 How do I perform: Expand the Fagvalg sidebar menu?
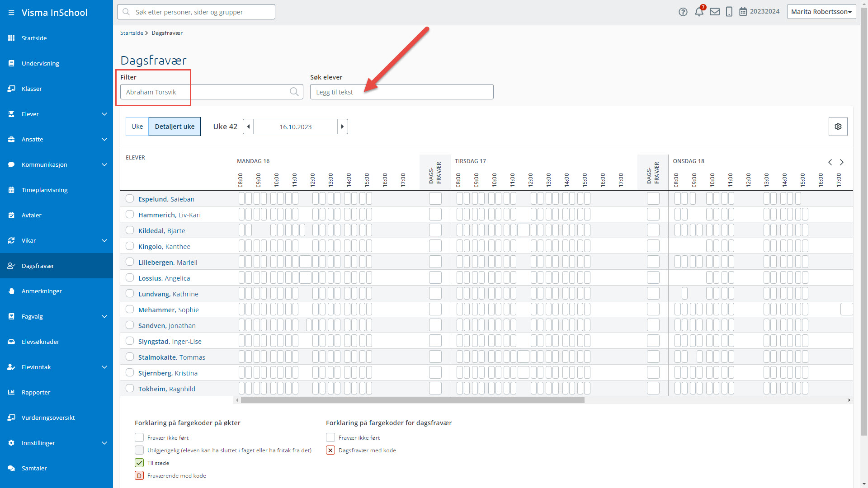104,316
